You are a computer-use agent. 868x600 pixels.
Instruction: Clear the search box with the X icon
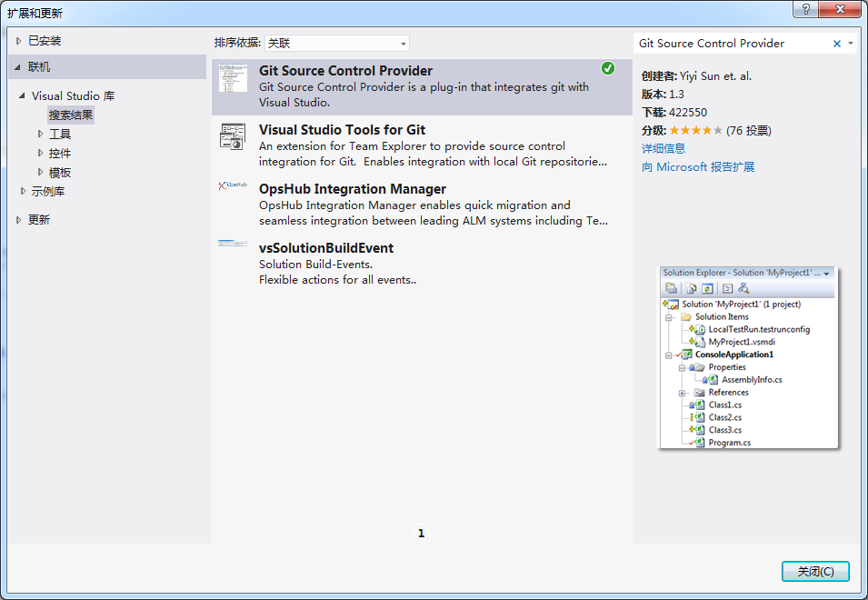836,44
